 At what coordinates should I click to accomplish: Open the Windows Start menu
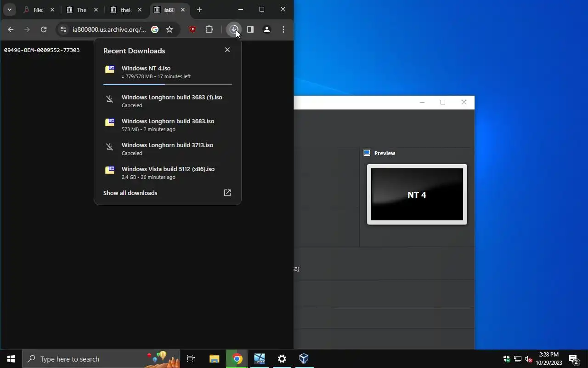click(11, 359)
